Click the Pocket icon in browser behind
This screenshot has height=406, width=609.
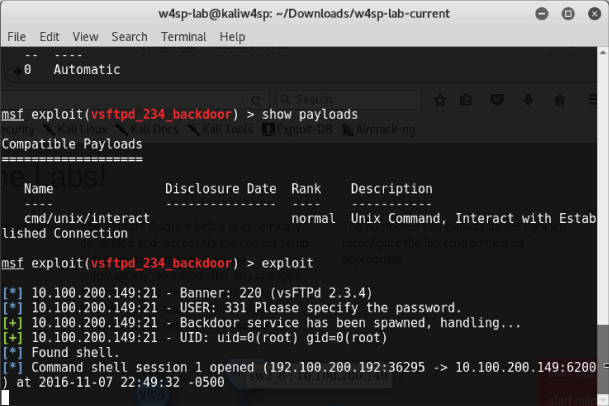pos(497,100)
